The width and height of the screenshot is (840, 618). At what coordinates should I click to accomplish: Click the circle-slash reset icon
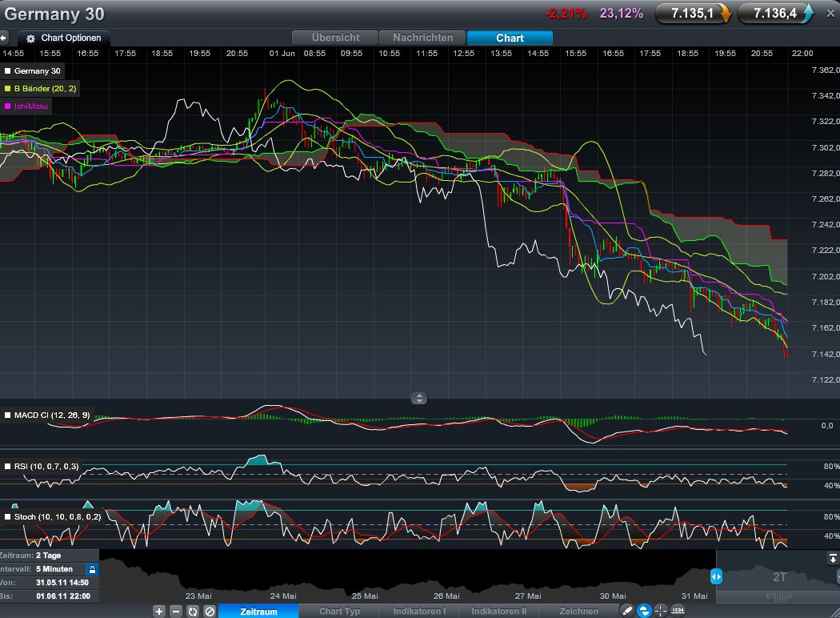210,612
